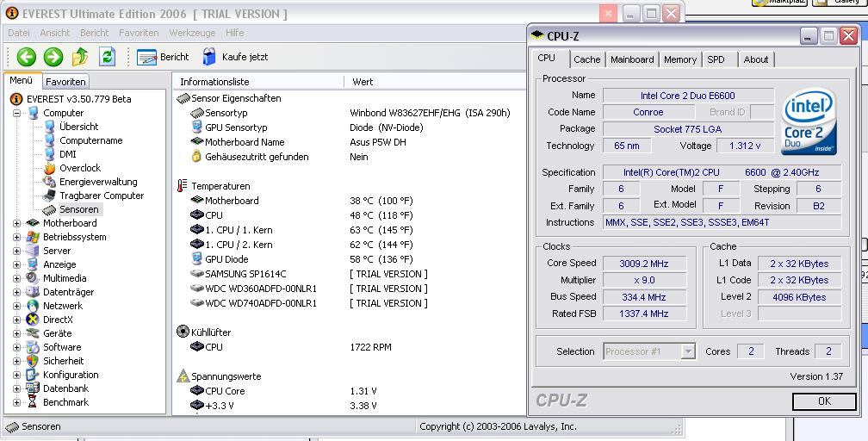
Task: Click the OK button in CPU-Z
Action: click(824, 401)
